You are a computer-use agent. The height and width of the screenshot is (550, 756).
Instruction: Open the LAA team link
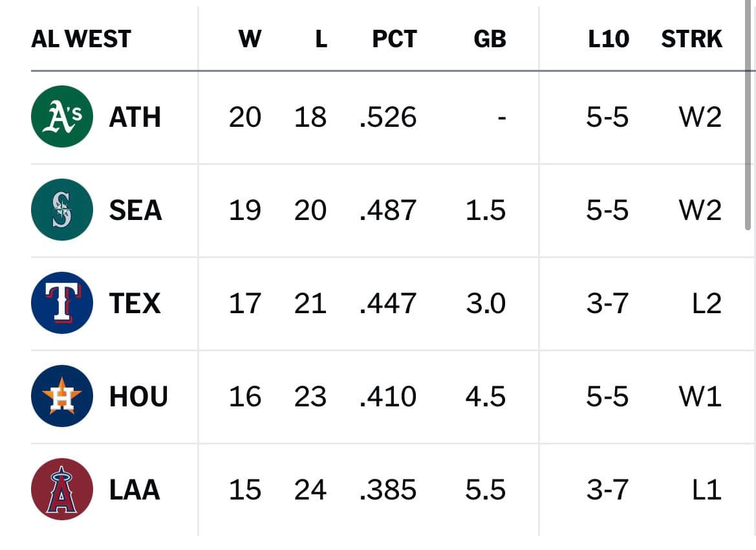pos(135,490)
